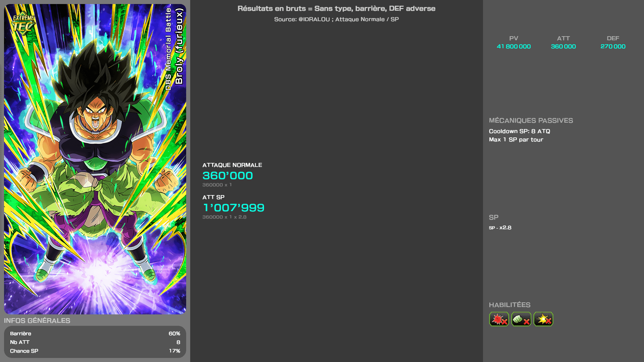The height and width of the screenshot is (362, 644).
Task: Click the DEF value 270 000
Action: 613,47
